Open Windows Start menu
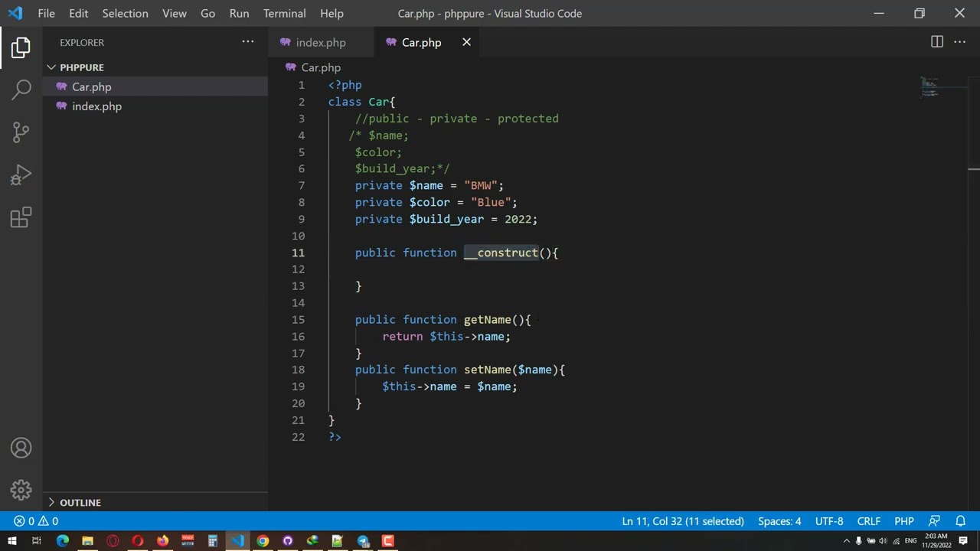 (x=11, y=541)
